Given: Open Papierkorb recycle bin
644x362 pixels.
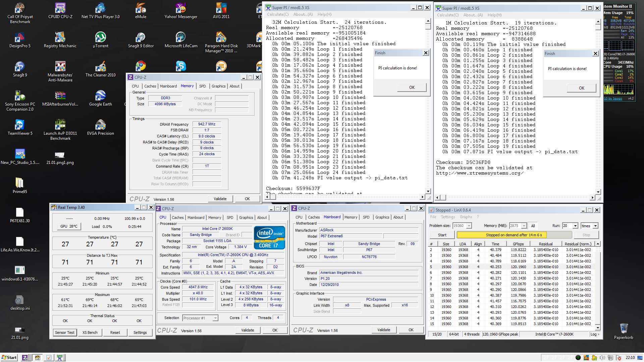Looking at the screenshot, I should (x=624, y=330).
